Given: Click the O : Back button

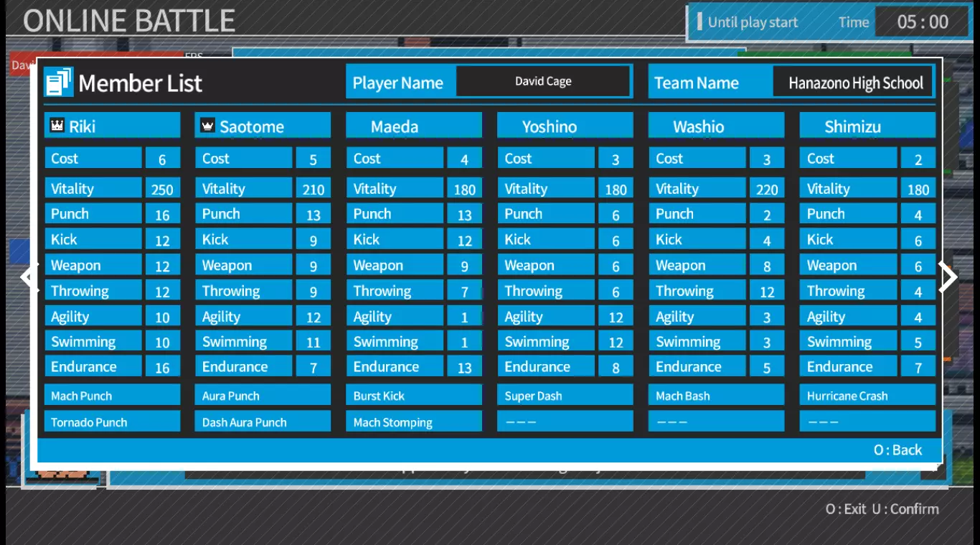Looking at the screenshot, I should pos(897,450).
